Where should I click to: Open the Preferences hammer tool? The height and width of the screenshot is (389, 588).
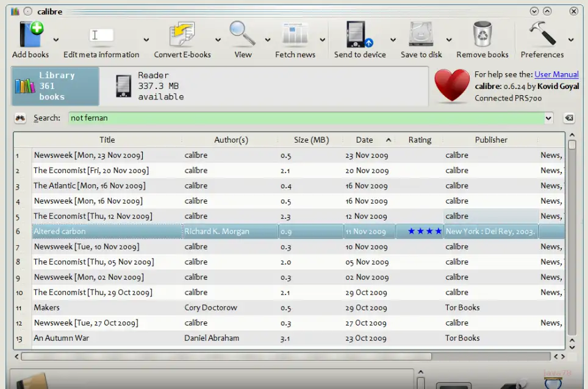tap(542, 35)
